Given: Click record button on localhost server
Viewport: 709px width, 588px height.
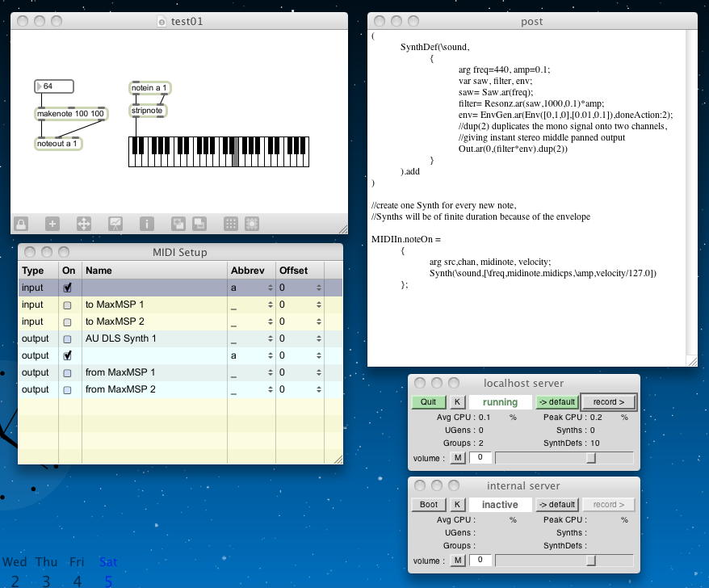Looking at the screenshot, I should 608,402.
